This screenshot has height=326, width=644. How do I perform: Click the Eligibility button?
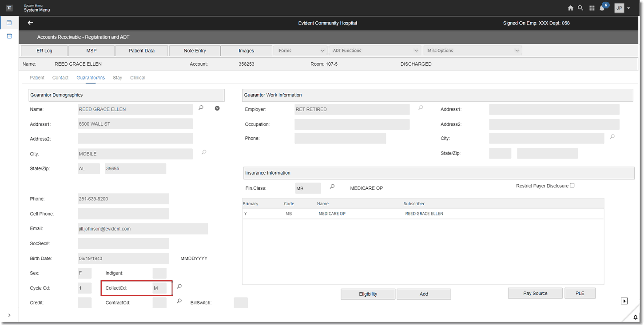pos(368,294)
